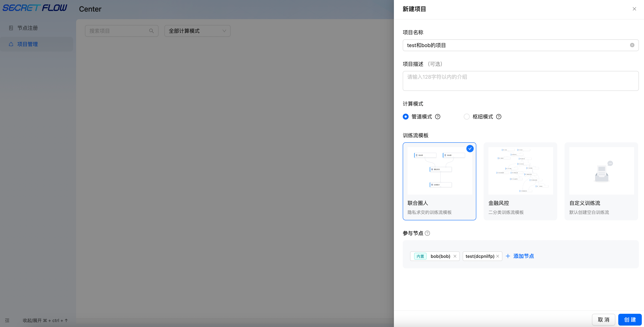Expand the 全部计算模式 dropdown
The image size is (644, 327).
coord(197,31)
